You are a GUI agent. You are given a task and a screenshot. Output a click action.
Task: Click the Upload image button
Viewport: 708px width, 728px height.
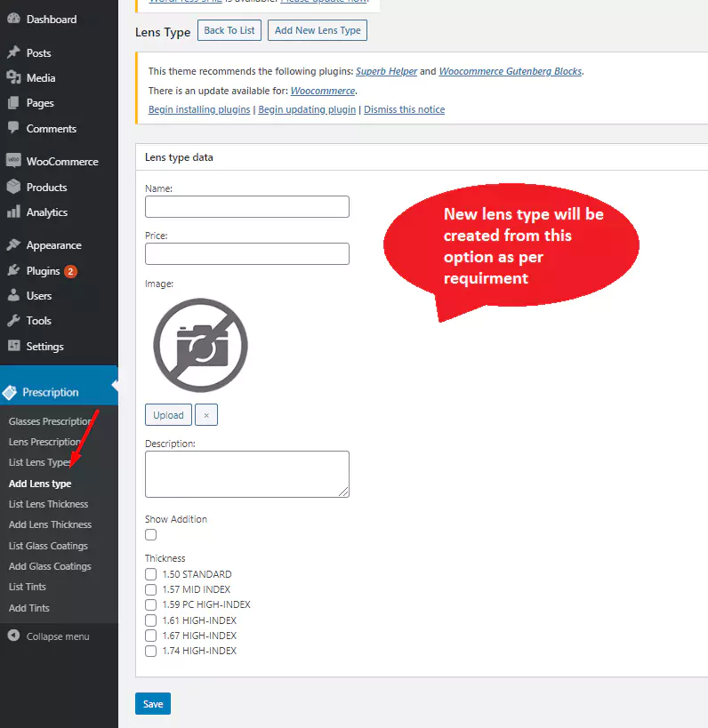coord(168,414)
